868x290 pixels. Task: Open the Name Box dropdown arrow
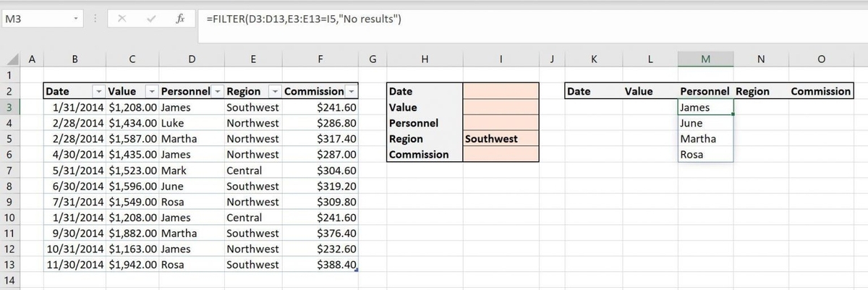75,20
